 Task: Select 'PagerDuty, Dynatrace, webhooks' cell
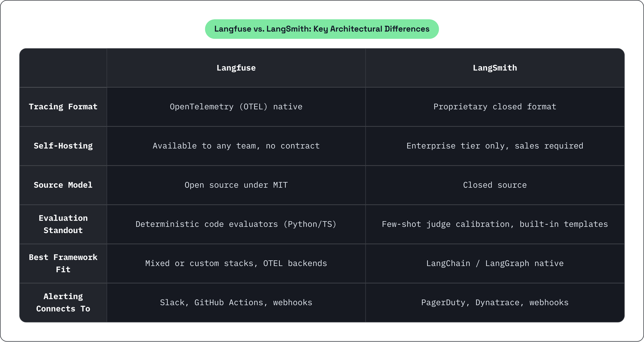click(x=495, y=303)
